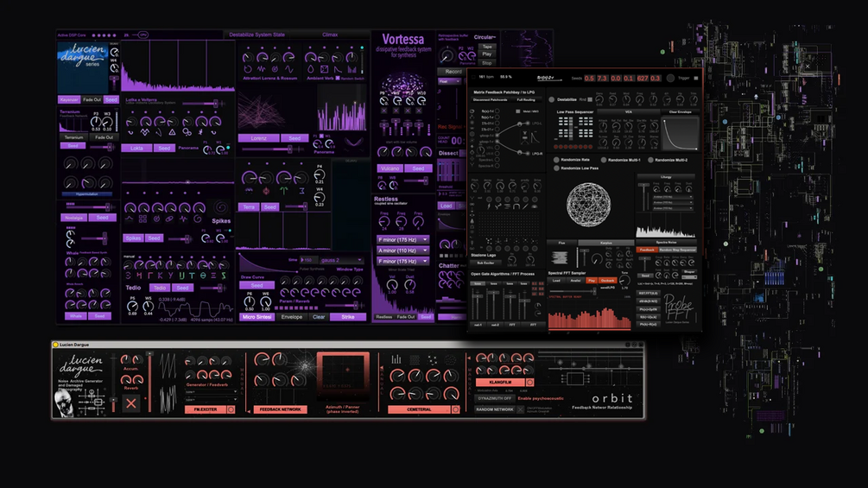Click the scattered dots icon above Cemeterial knobs
The image size is (868, 488).
tap(433, 359)
